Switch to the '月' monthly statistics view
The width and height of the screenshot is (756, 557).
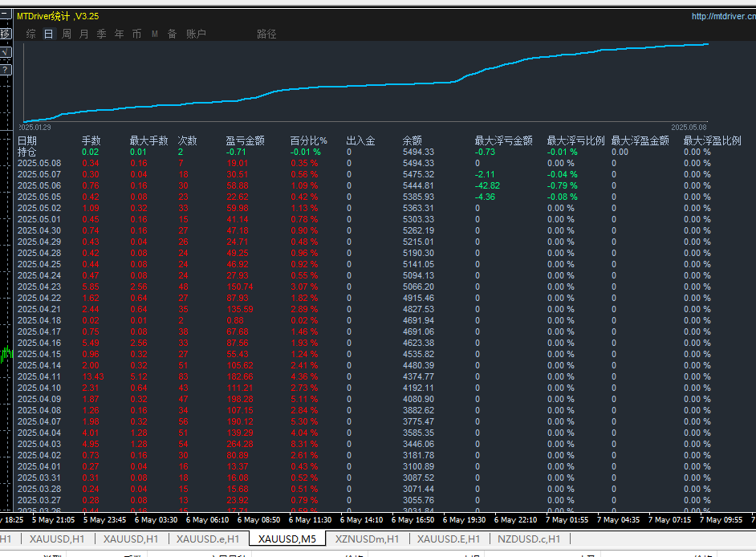84,34
